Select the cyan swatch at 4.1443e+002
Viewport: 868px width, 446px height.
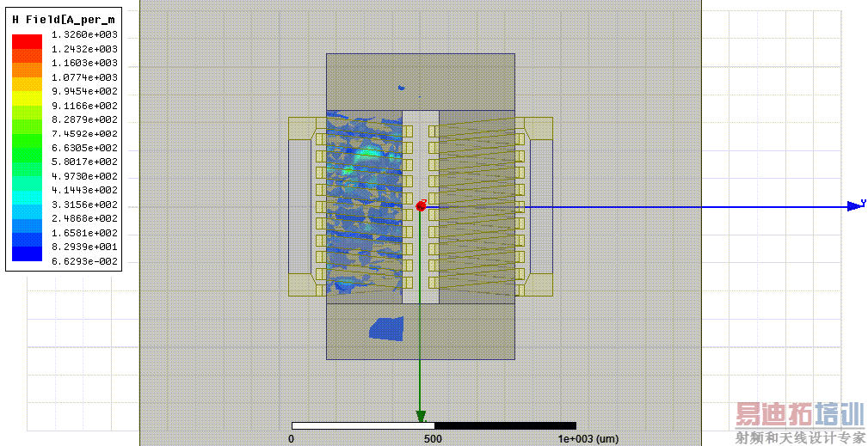click(x=28, y=197)
